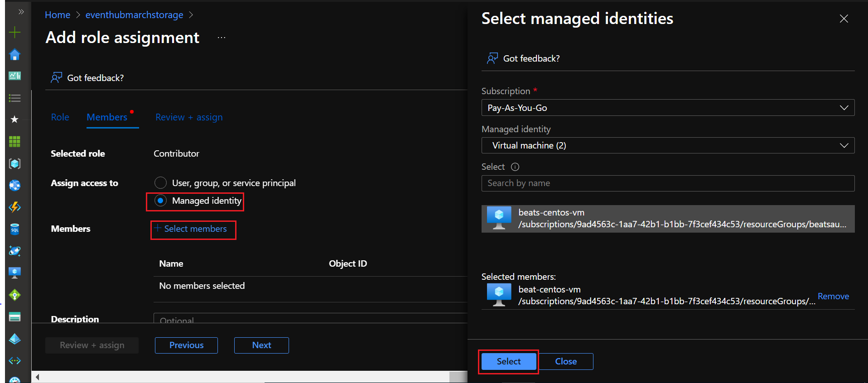This screenshot has height=383, width=868.
Task: Open Home from the sidebar house icon
Action: tap(14, 54)
